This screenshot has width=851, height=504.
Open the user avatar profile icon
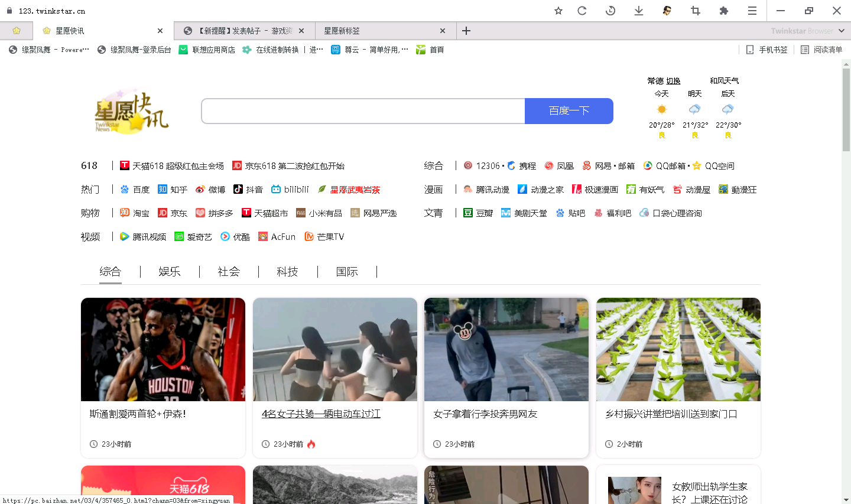[667, 11]
